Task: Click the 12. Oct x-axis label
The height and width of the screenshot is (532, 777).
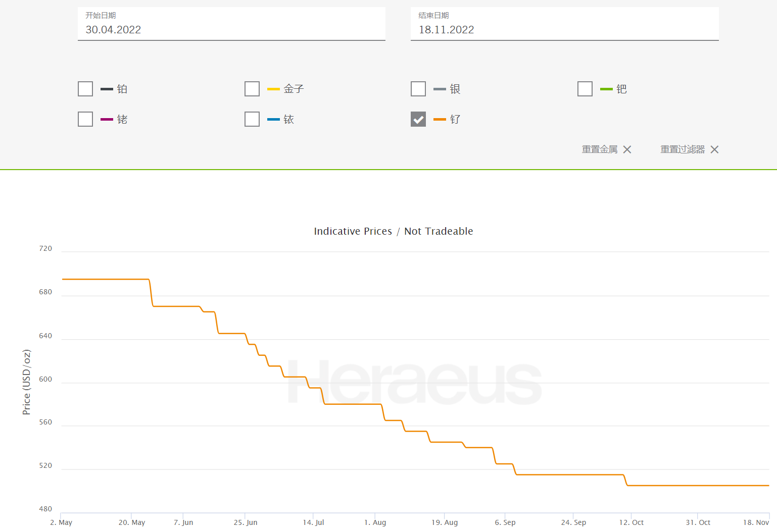Action: tap(632, 522)
